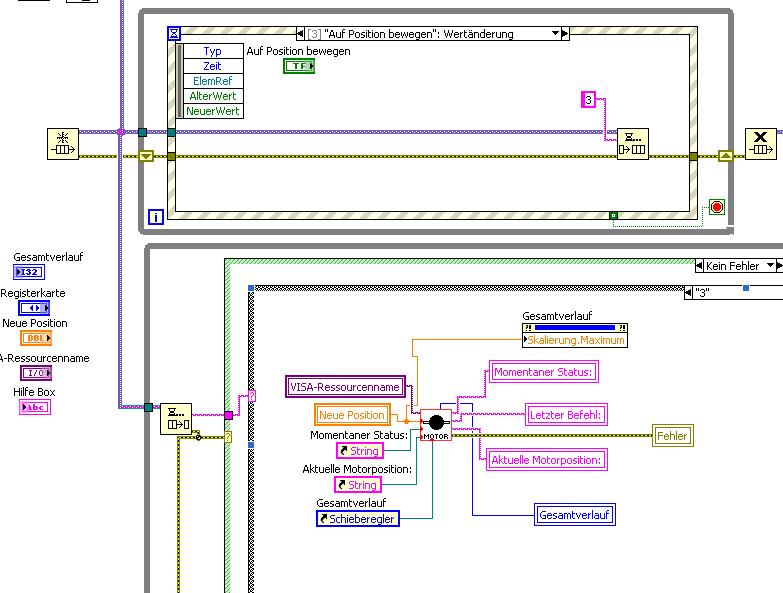
Task: Go to previous event case via left arrow
Action: coord(300,34)
